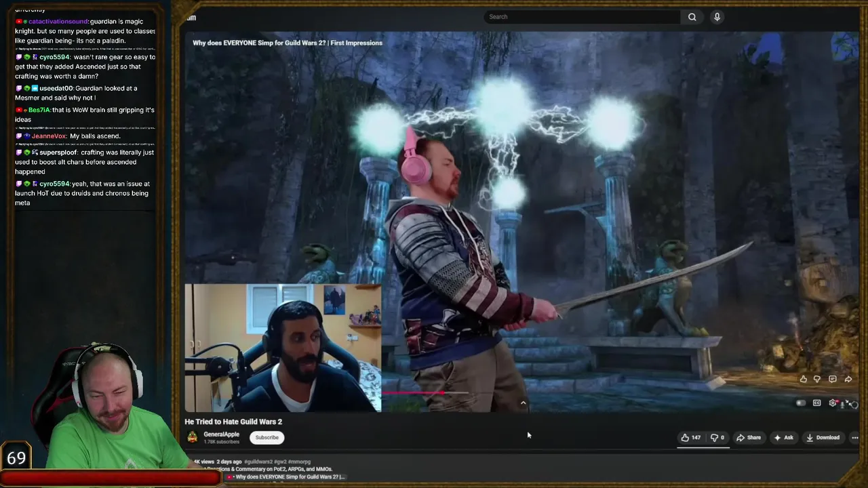Focus the YouTube Search input field
The width and height of the screenshot is (868, 488).
[x=583, y=17]
